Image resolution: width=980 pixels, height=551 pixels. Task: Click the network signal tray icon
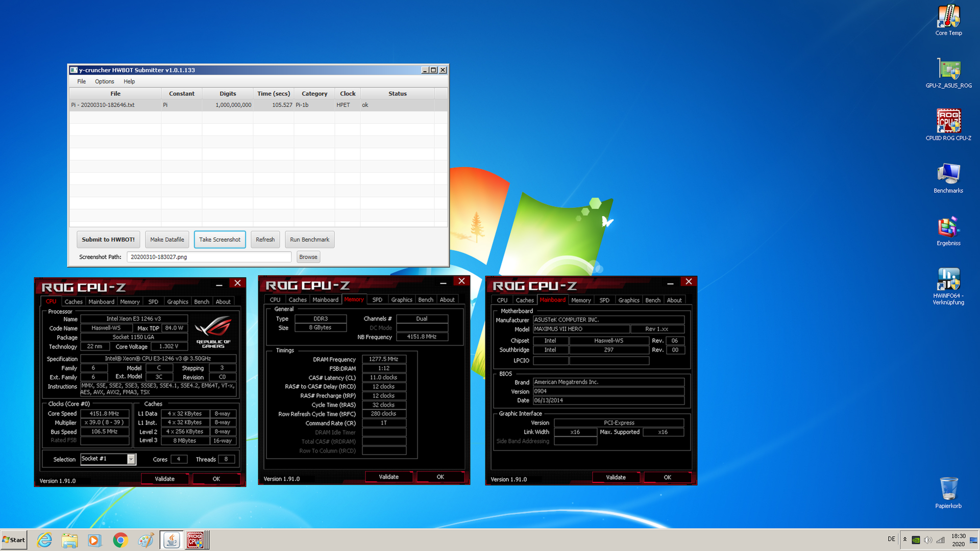click(x=940, y=540)
